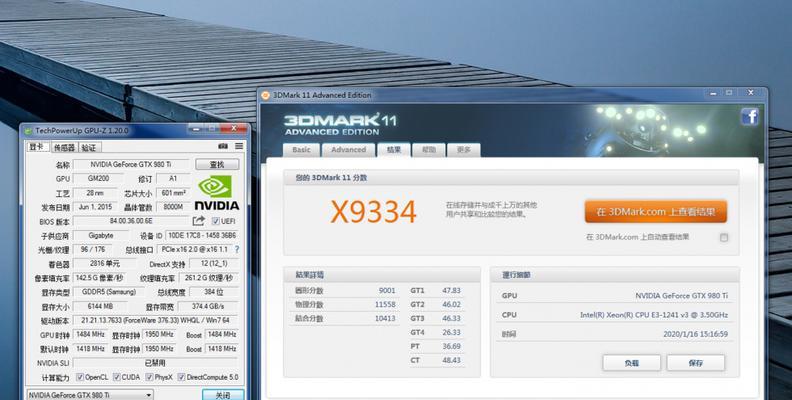The image size is (792, 400).
Task: Open the Basic tab in 3DMark
Action: point(302,150)
